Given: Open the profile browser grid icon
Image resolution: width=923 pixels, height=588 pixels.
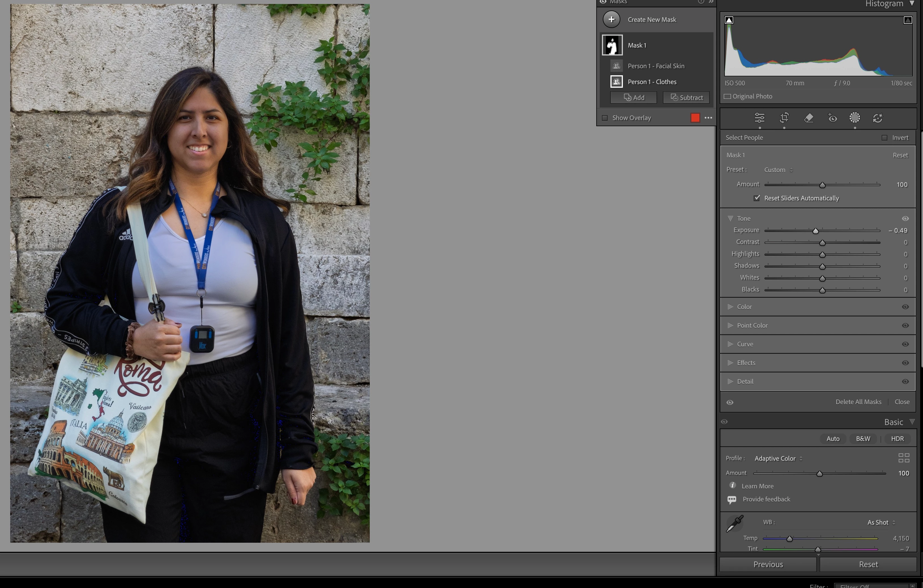Looking at the screenshot, I should point(903,458).
